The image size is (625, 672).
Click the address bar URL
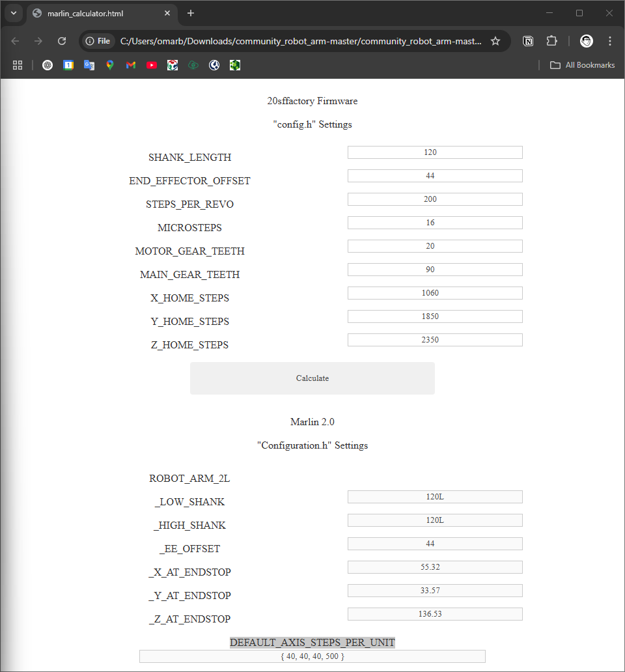pyautogui.click(x=301, y=41)
